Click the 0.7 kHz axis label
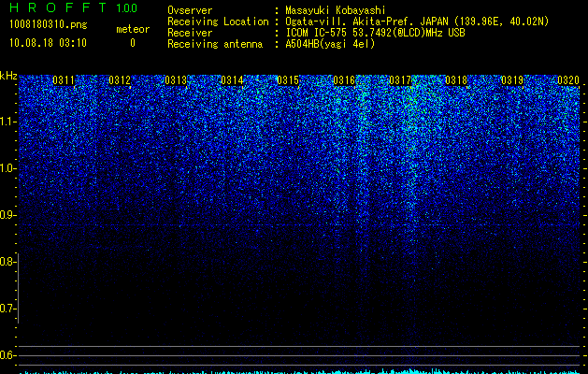 click(x=7, y=309)
